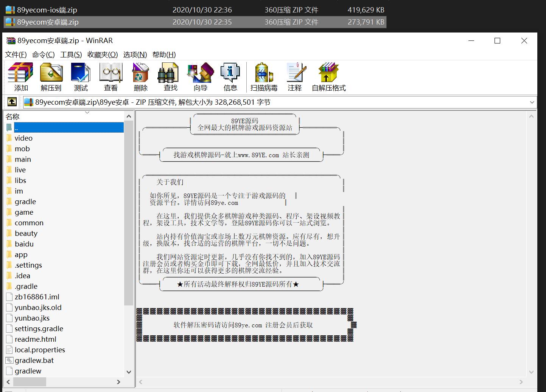The width and height of the screenshot is (546, 392).
Task: Click file list scroll-up arrow
Action: (129, 116)
